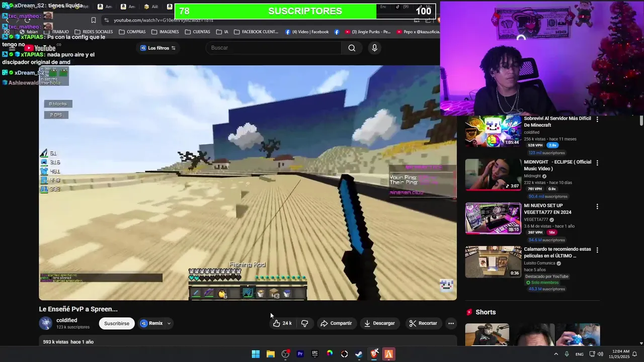Image resolution: width=644 pixels, height=362 pixels.
Task: Click the Recortar clip button
Action: click(x=423, y=323)
